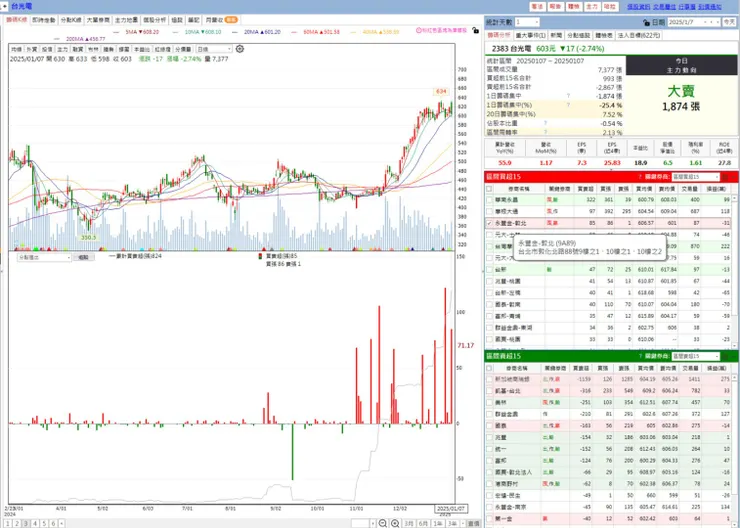Tick the checkbox for 凱基-台北 row

coord(489,391)
